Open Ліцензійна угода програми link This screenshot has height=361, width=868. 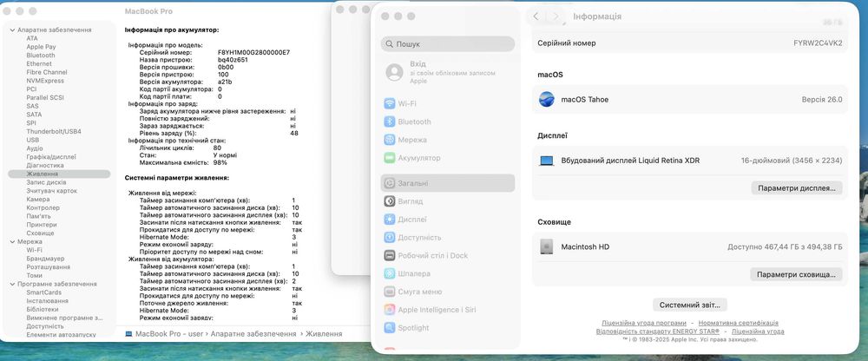(x=644, y=323)
